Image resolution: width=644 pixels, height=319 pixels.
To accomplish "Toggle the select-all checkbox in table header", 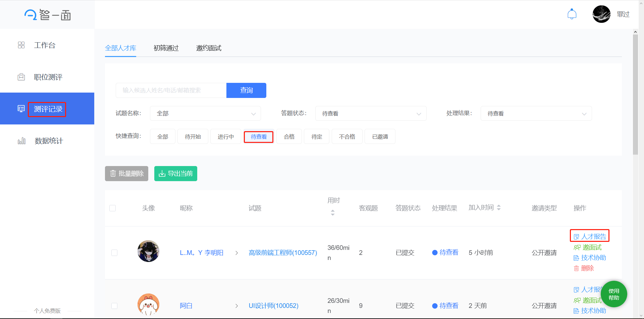I will pyautogui.click(x=113, y=208).
